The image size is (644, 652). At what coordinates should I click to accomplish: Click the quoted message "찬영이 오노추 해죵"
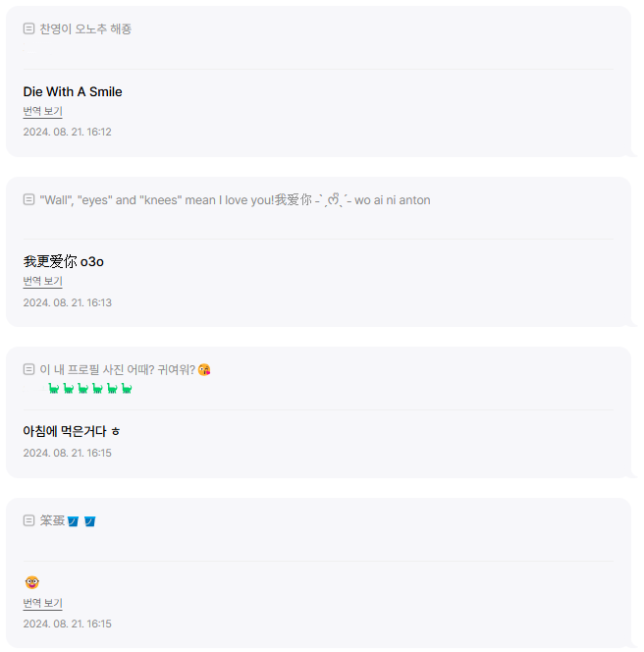(85, 28)
